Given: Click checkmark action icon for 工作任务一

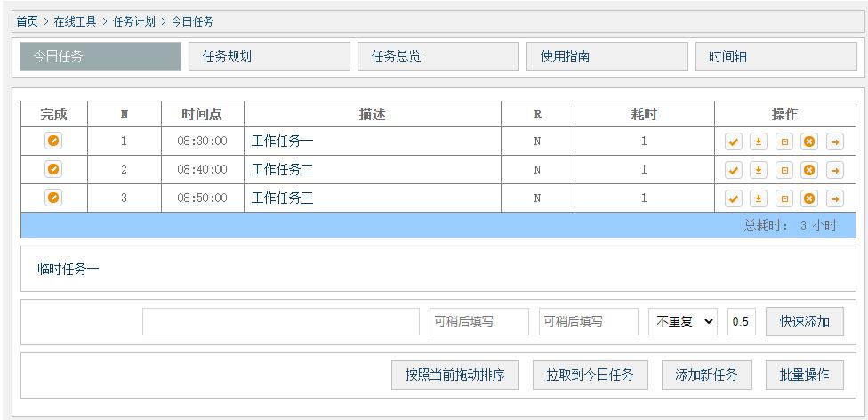Looking at the screenshot, I should [x=734, y=141].
